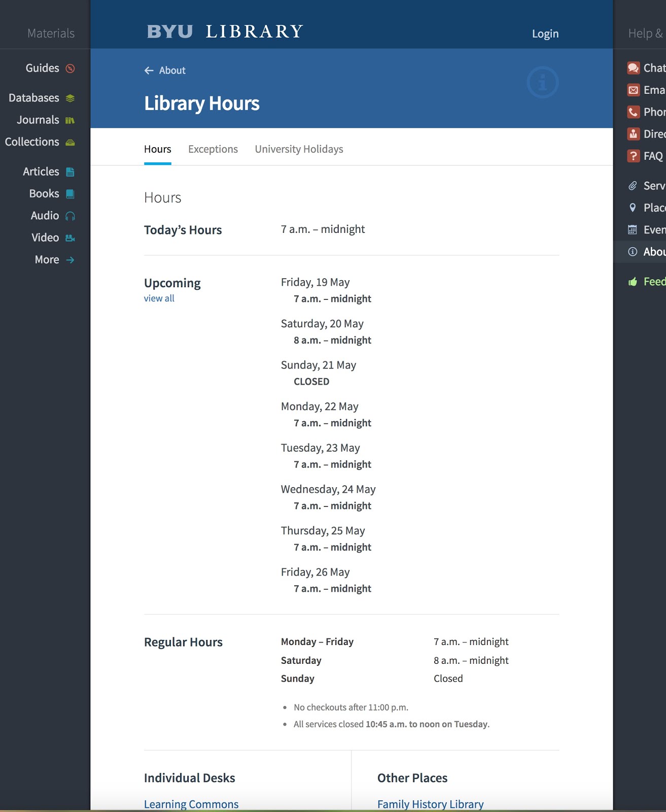Image resolution: width=666 pixels, height=812 pixels.
Task: Open the BYU Library home logo
Action: pos(225,31)
